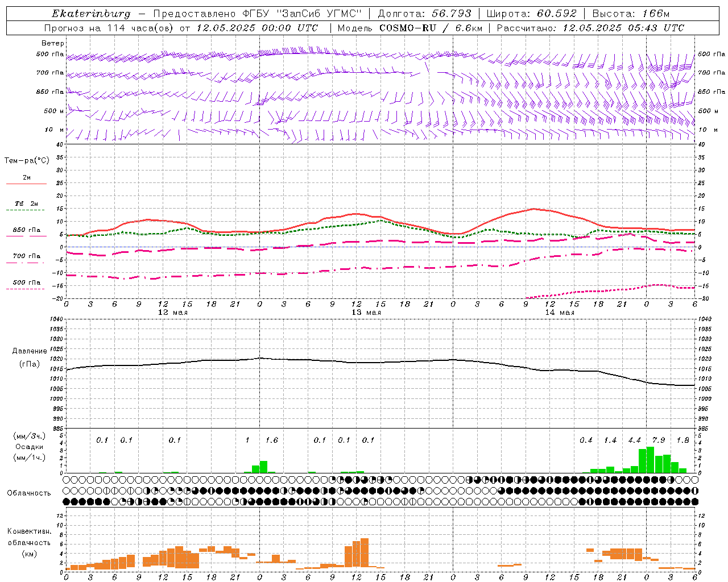Select the 'Тем-ра(°C)' temperature axis label
This screenshot has width=728, height=582.
(27, 161)
